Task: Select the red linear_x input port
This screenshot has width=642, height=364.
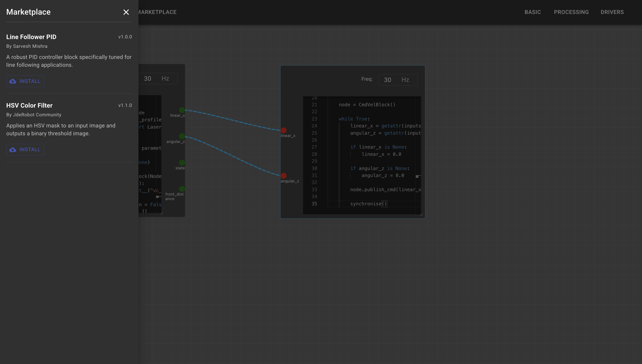Action: (x=283, y=130)
